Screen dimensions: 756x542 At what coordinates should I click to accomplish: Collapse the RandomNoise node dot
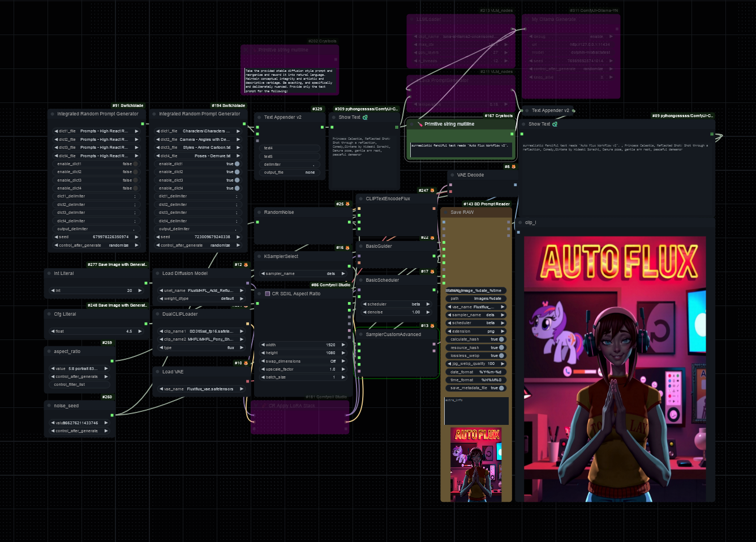click(x=259, y=212)
